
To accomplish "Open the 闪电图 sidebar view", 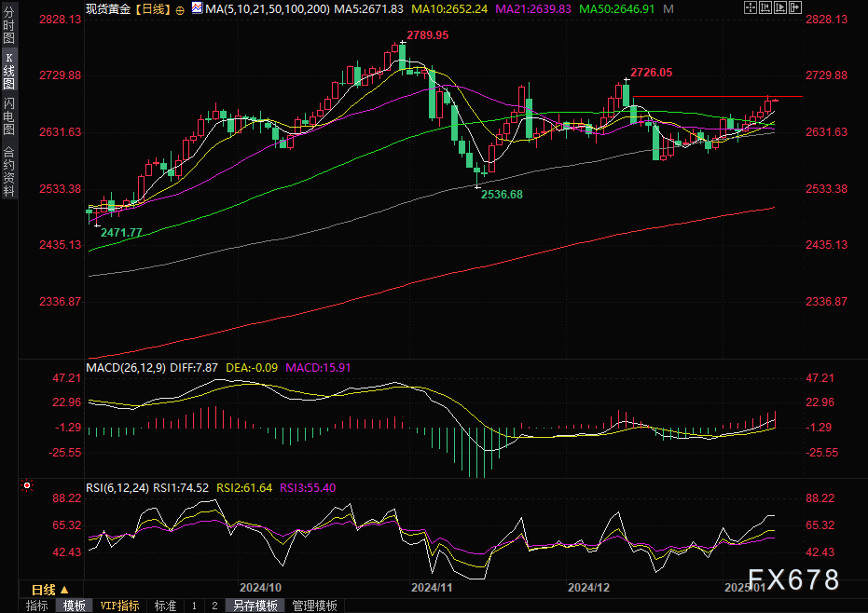I will tap(8, 116).
